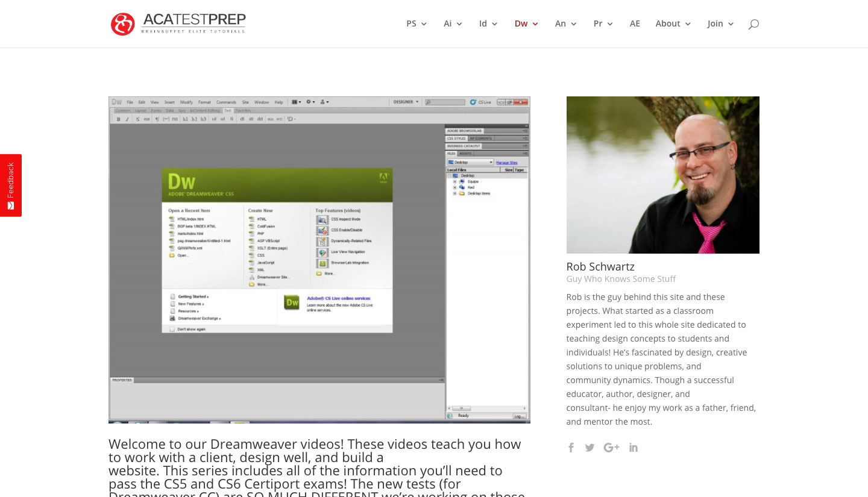Viewport: 868px width, 497px height.
Task: Open the An dropdown menu
Action: 566,23
